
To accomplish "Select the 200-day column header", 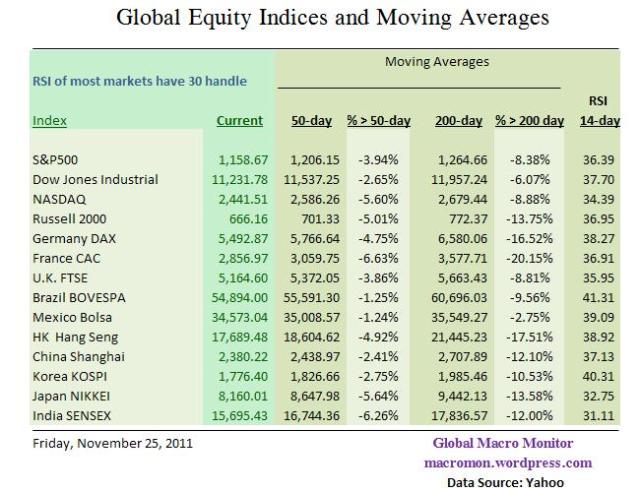I will (x=459, y=121).
